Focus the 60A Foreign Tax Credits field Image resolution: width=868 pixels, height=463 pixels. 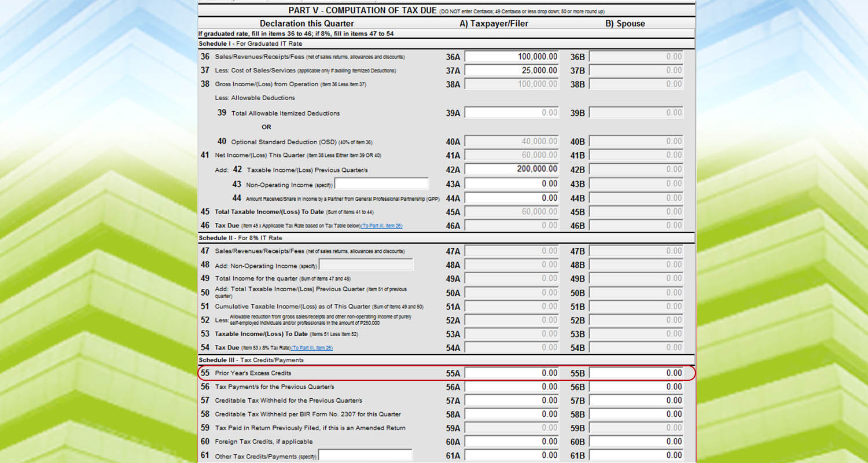click(512, 442)
